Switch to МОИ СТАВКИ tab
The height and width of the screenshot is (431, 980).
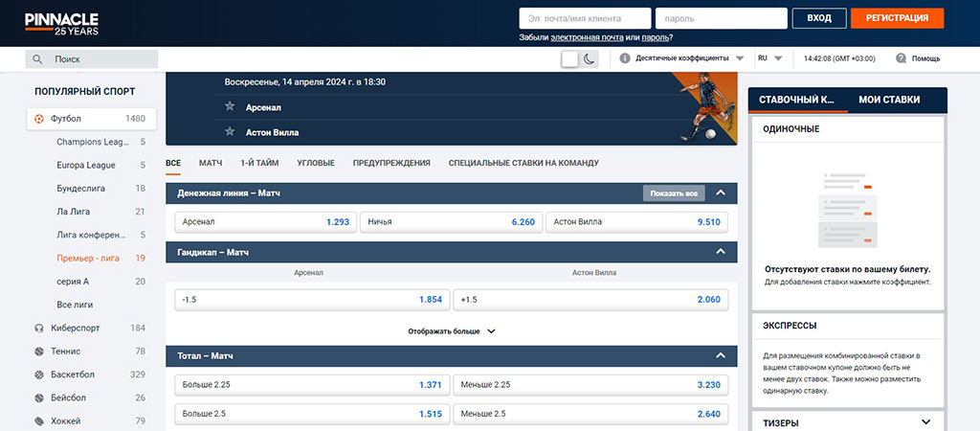pyautogui.click(x=889, y=100)
